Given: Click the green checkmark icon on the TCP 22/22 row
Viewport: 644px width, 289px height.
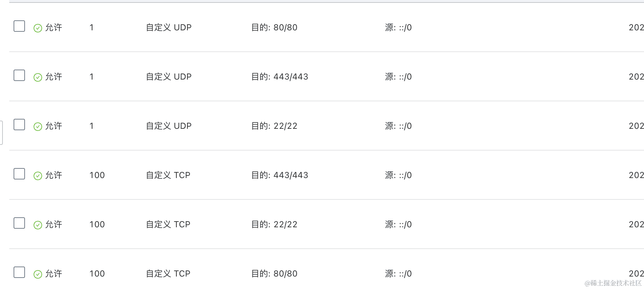Looking at the screenshot, I should 38,225.
